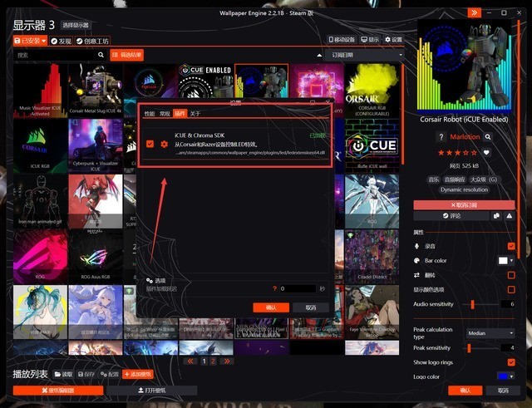Select the 插件 plugins tab
Viewport: 532px width, 408px height.
point(180,113)
